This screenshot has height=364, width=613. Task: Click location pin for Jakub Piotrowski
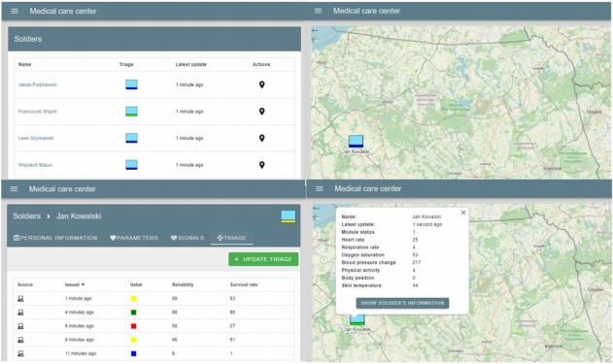tap(262, 84)
